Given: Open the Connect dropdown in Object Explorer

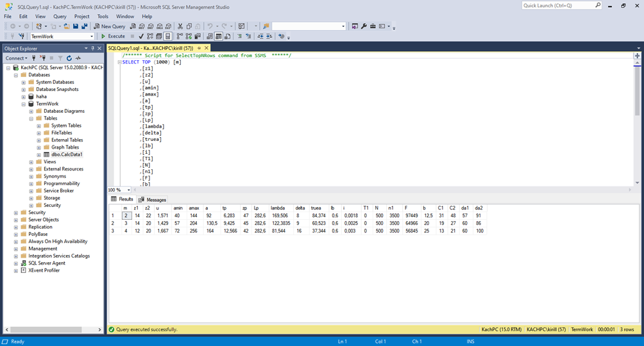Looking at the screenshot, I should click(17, 58).
